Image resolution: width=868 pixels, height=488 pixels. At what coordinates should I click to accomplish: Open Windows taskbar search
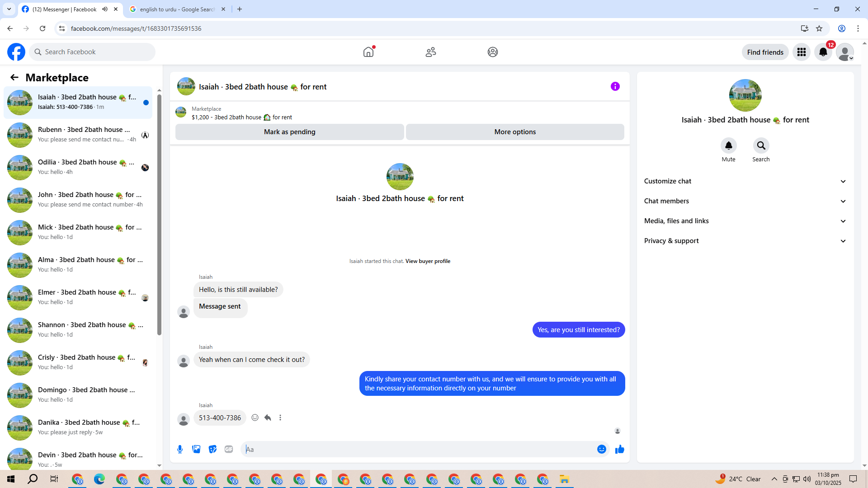33,479
